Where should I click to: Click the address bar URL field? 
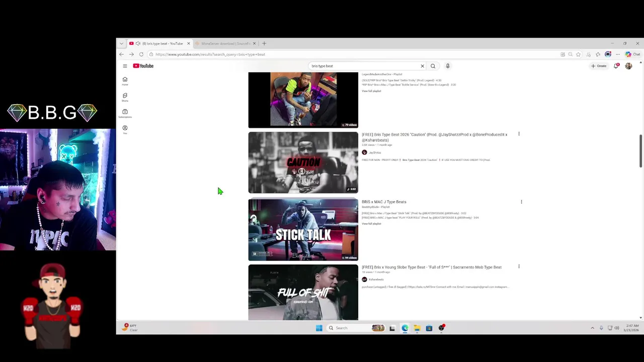[352, 54]
